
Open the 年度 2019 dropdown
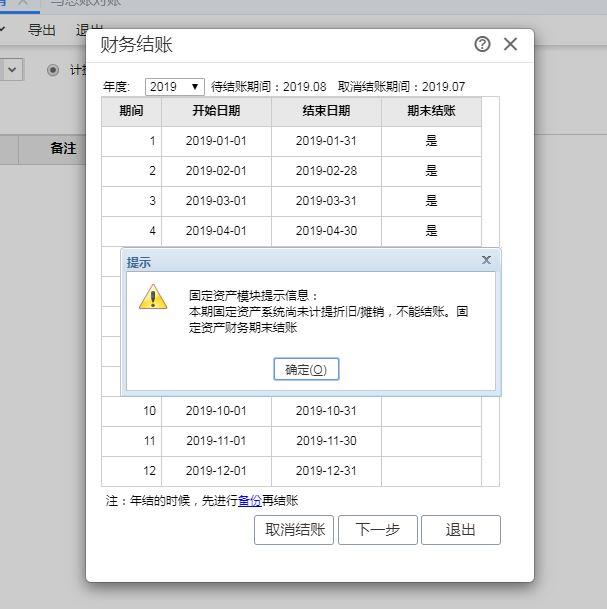[174, 87]
